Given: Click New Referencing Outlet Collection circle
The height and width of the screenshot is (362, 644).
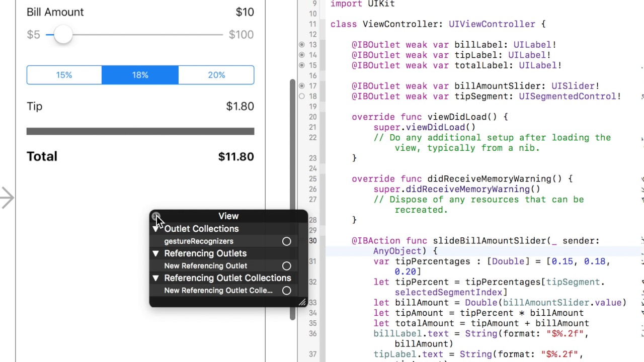Looking at the screenshot, I should [287, 291].
